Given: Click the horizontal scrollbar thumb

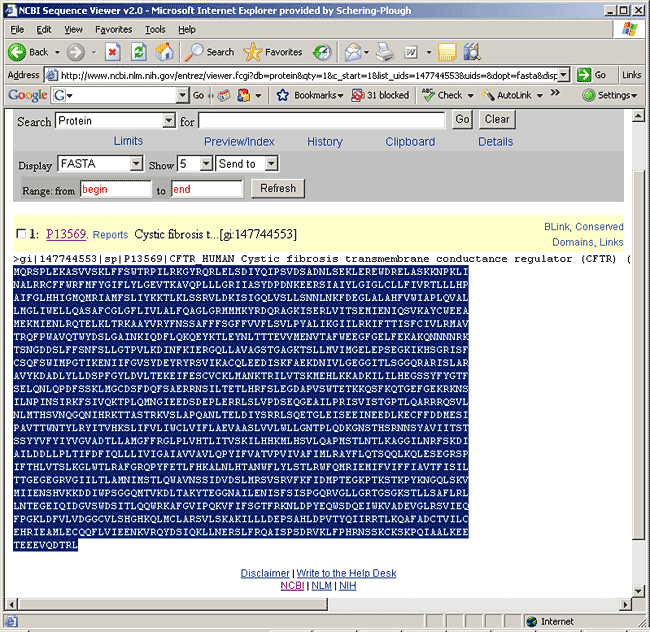Looking at the screenshot, I should tap(173, 605).
